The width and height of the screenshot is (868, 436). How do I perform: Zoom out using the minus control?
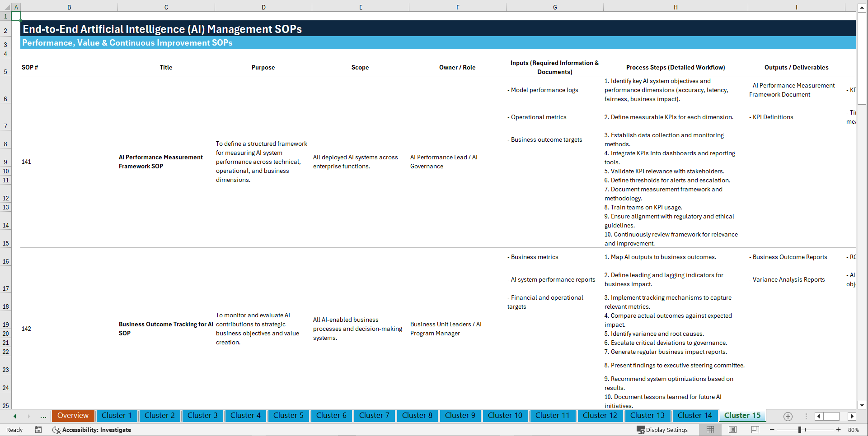point(772,430)
